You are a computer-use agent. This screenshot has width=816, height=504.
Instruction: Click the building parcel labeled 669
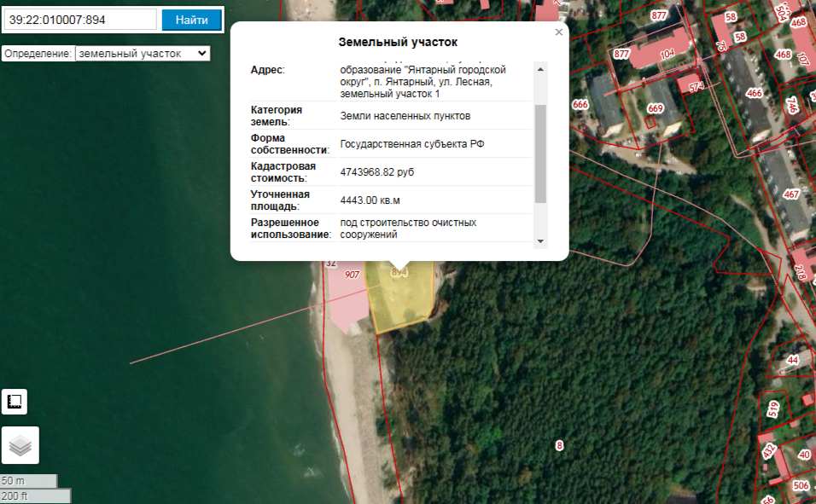pos(655,108)
